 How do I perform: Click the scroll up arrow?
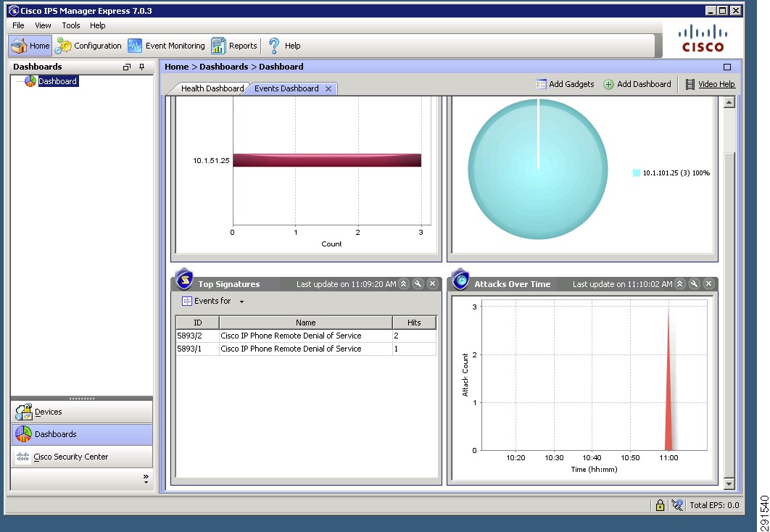(x=729, y=103)
